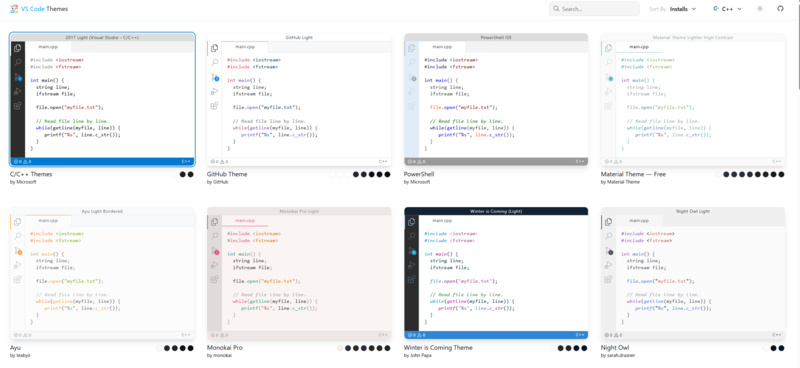Click publisher text 'by teabyii'

point(20,355)
